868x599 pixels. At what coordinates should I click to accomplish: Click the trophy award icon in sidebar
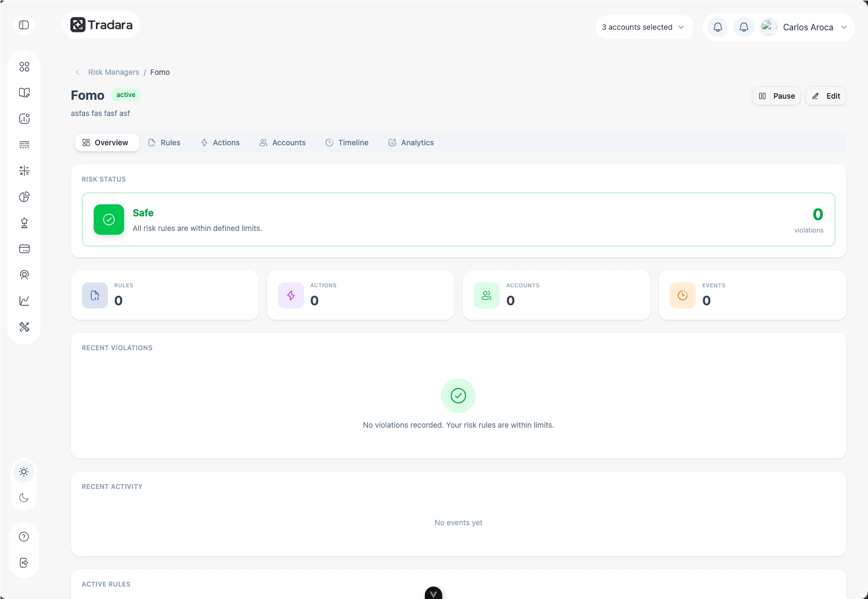(x=24, y=223)
